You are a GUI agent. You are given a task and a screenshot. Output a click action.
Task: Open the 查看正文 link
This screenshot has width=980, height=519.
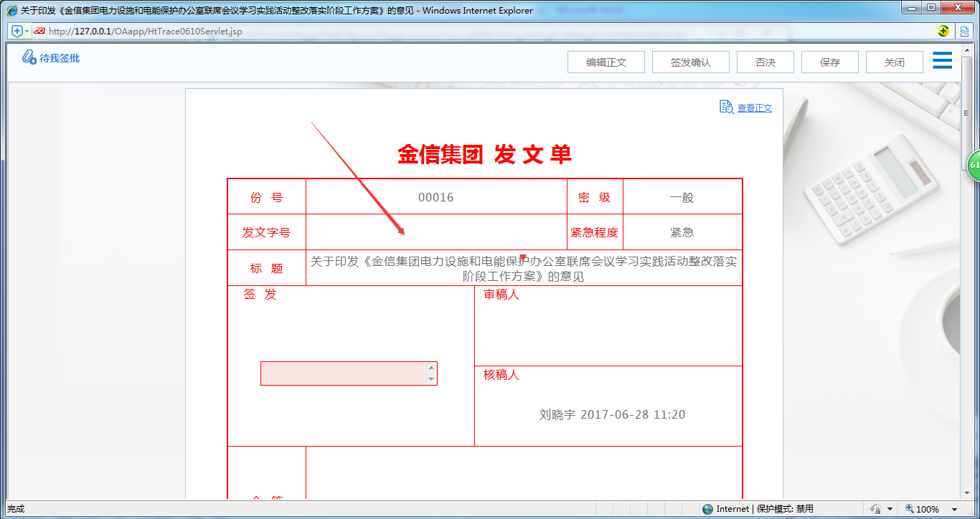coord(753,108)
